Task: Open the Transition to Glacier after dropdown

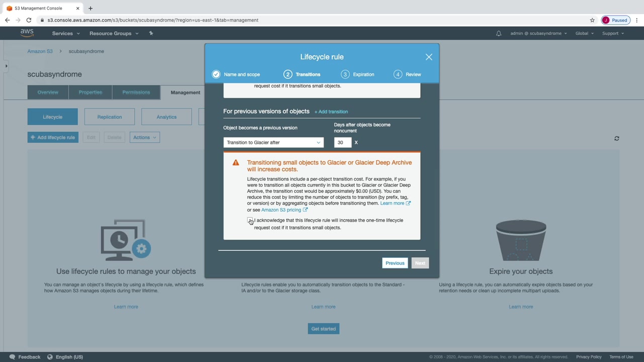Action: (x=273, y=142)
